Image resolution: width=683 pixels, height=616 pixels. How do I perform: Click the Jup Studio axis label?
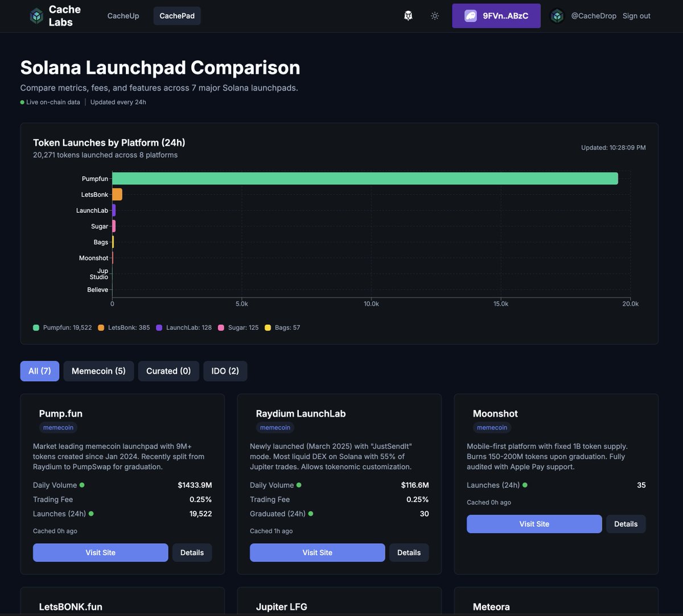[x=98, y=274]
